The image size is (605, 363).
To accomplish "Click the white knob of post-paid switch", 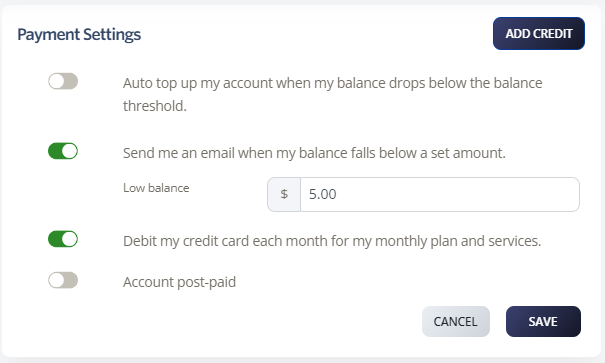I will (56, 280).
